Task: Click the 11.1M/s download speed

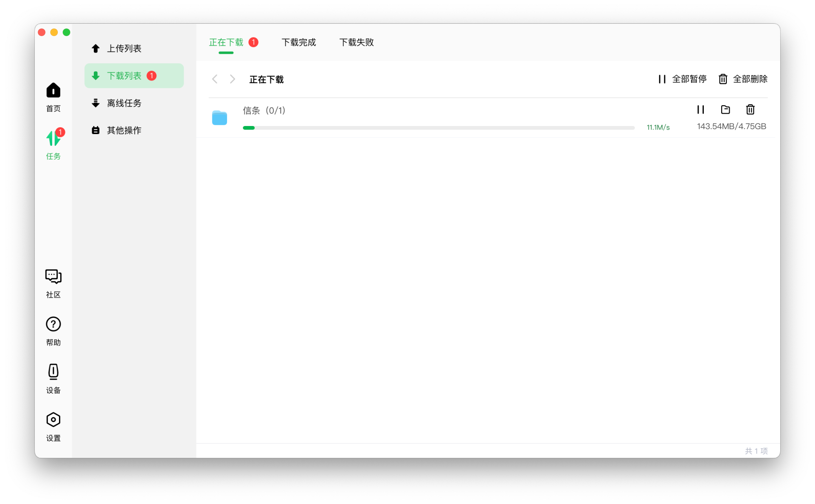Action: pyautogui.click(x=658, y=127)
